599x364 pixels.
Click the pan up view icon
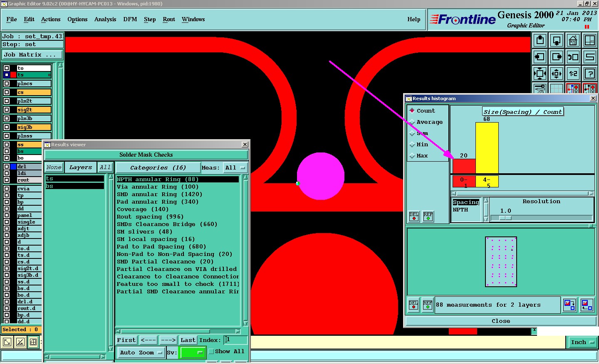(x=540, y=40)
